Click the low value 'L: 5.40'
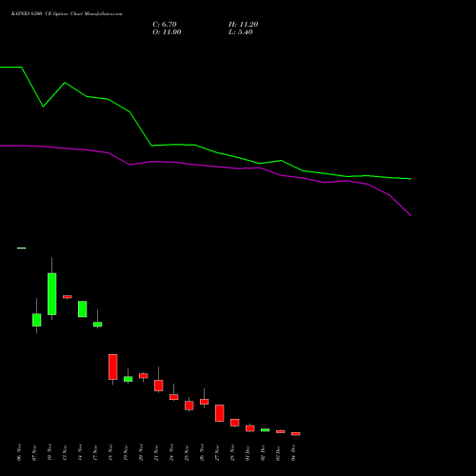The image size is (476, 476). pos(241,32)
